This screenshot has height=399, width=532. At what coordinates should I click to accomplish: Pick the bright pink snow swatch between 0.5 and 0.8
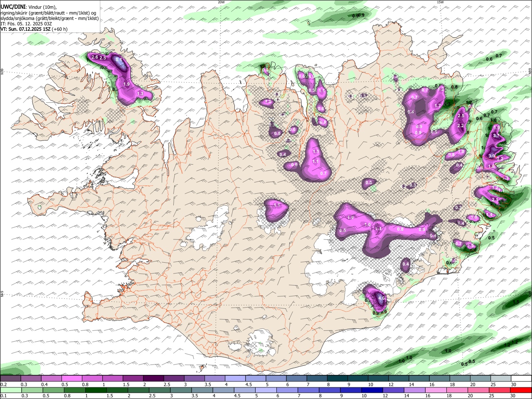pos(71,378)
